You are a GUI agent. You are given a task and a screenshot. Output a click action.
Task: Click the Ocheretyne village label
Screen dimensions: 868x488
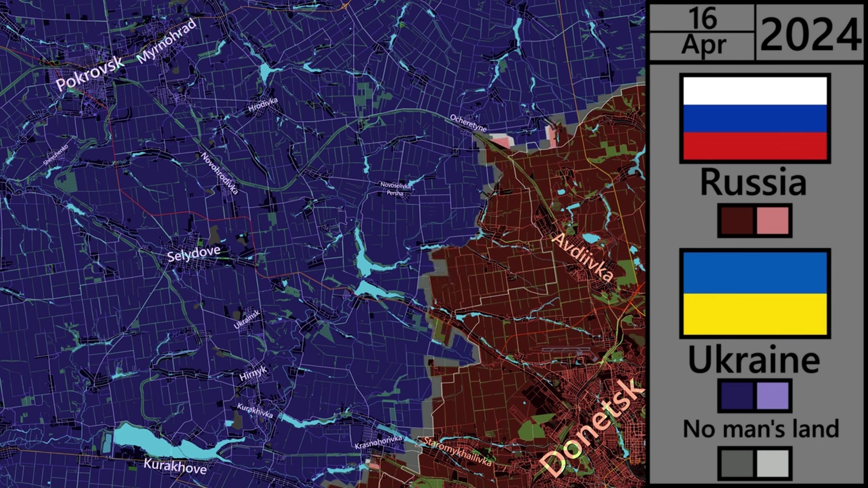(468, 123)
